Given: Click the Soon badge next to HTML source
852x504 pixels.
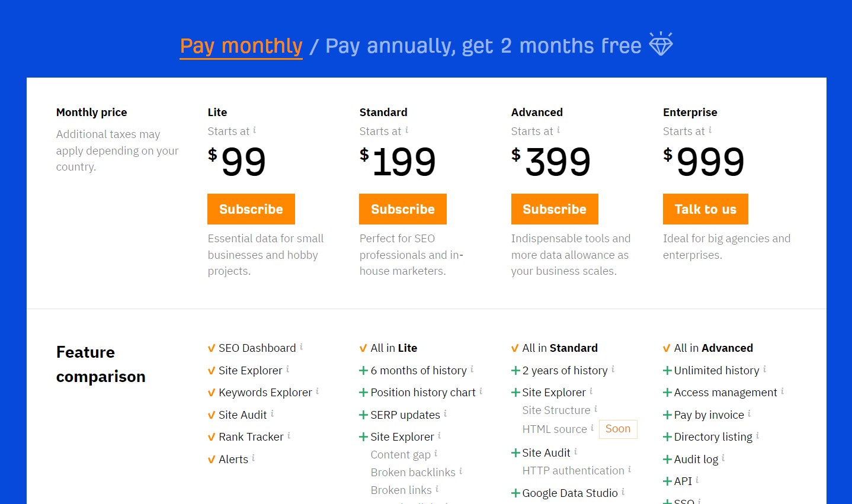Looking at the screenshot, I should 618,429.
